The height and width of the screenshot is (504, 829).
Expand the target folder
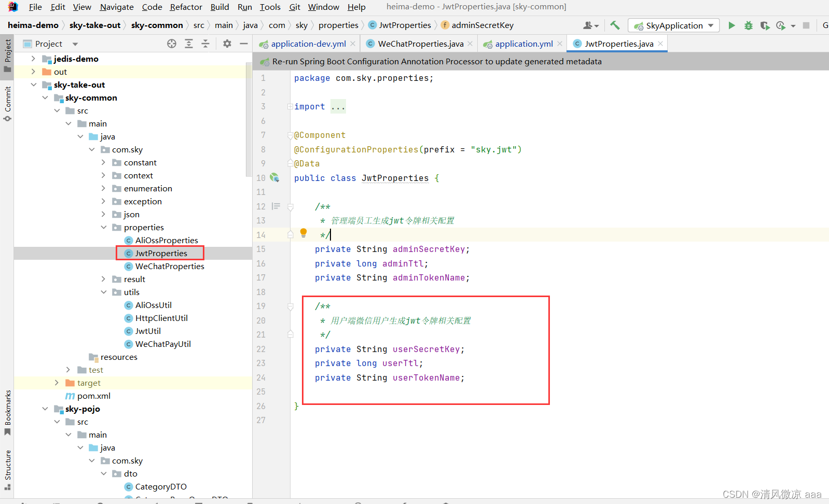(x=57, y=383)
